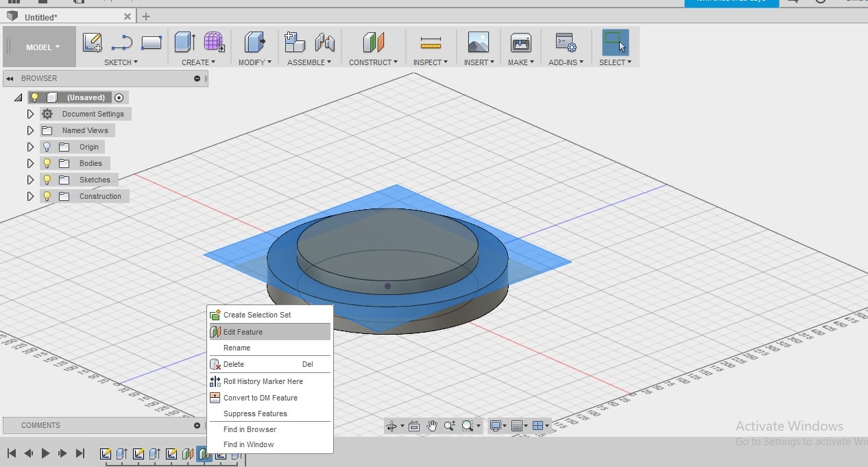Click the Scripts and Add-Ins icon

click(566, 43)
